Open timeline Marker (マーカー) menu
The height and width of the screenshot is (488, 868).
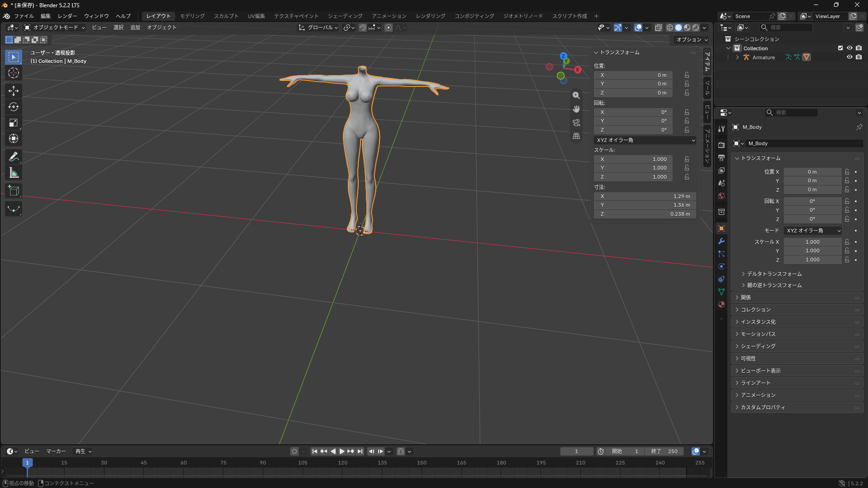pyautogui.click(x=56, y=451)
